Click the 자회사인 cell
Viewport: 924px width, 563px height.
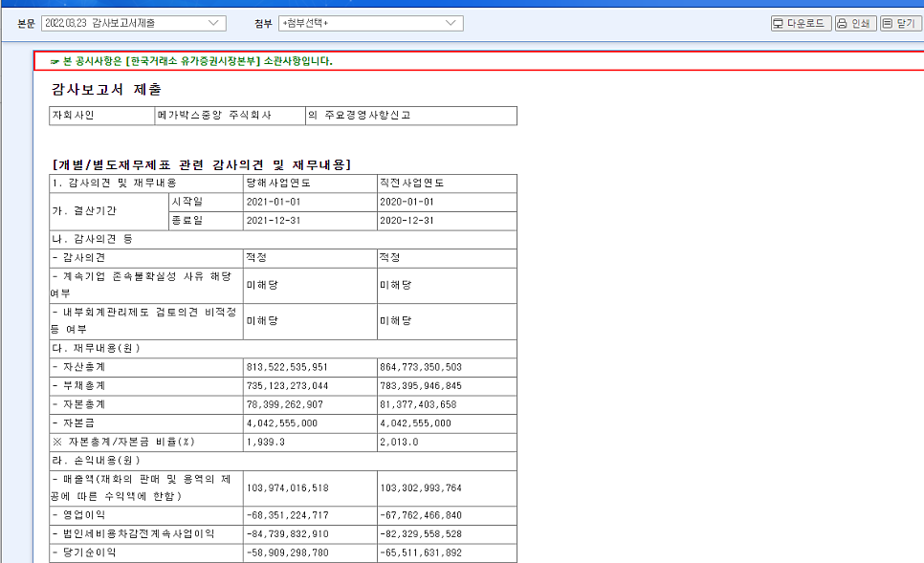pos(102,116)
